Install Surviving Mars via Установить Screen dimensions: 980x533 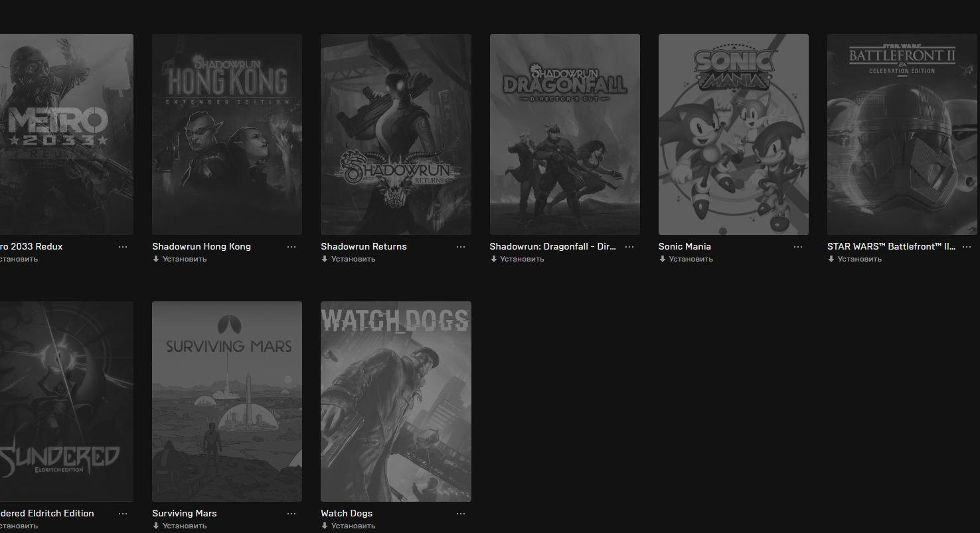coord(179,526)
